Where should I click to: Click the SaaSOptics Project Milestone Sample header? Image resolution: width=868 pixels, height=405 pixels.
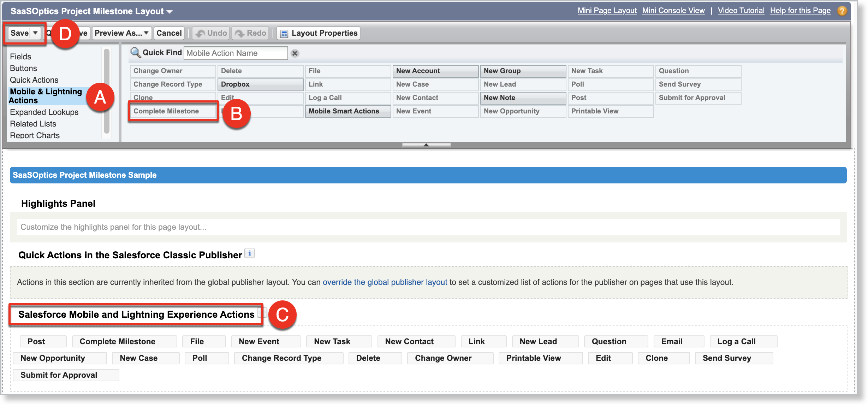pos(428,175)
